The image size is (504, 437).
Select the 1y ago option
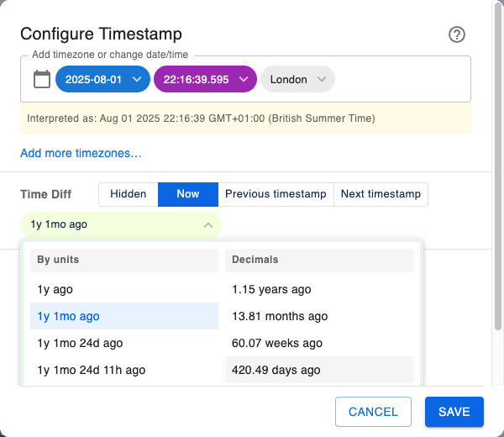coord(124,289)
